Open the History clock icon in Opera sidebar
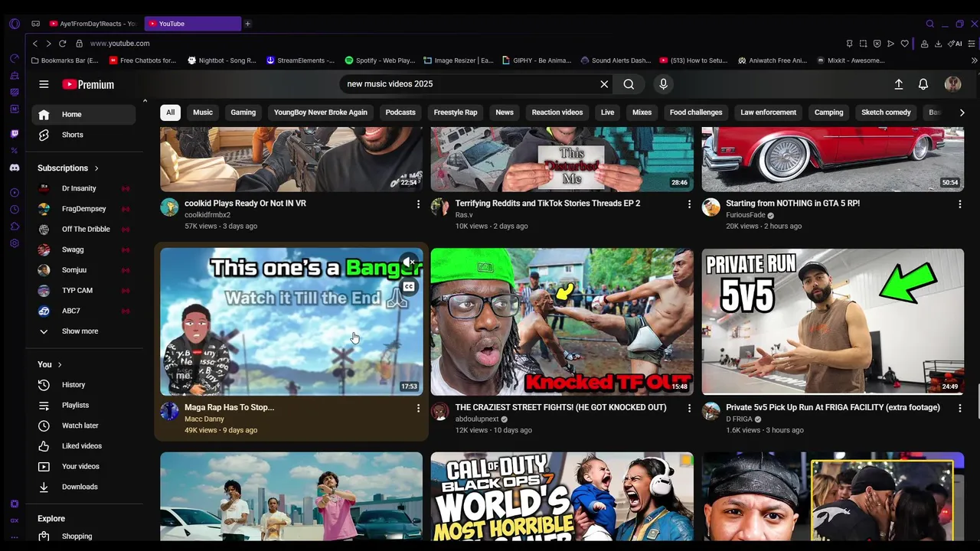The width and height of the screenshot is (980, 551). click(15, 209)
